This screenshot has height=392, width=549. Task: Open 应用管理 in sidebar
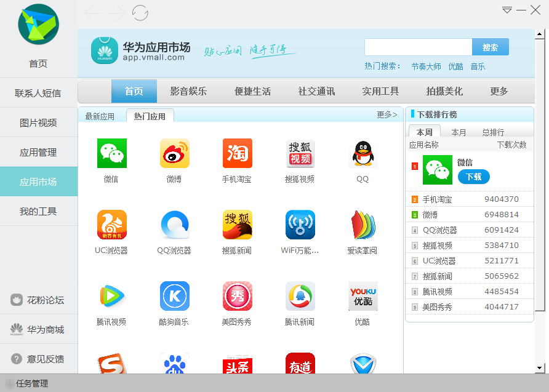click(x=39, y=152)
